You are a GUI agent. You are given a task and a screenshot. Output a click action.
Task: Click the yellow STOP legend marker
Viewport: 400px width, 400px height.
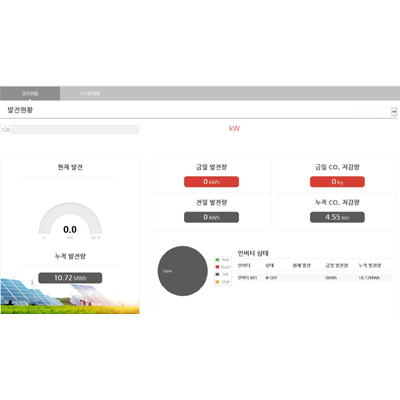coord(217,282)
